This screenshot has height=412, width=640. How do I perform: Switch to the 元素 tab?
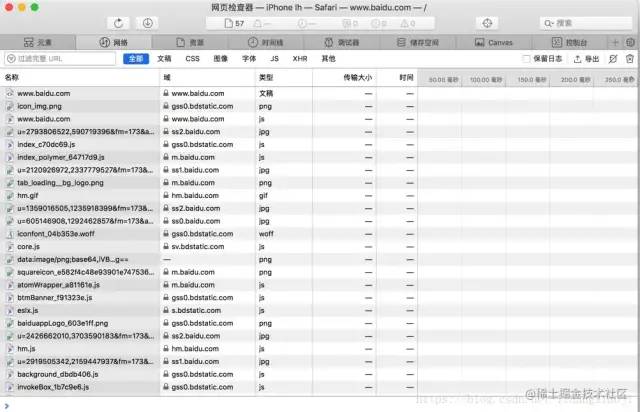(38, 42)
